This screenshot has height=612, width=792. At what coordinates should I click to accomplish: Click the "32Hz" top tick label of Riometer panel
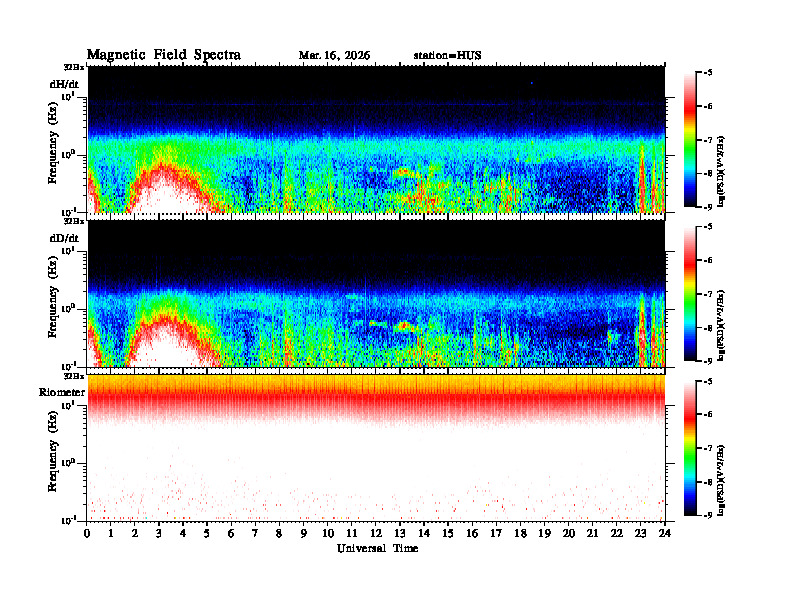74,376
